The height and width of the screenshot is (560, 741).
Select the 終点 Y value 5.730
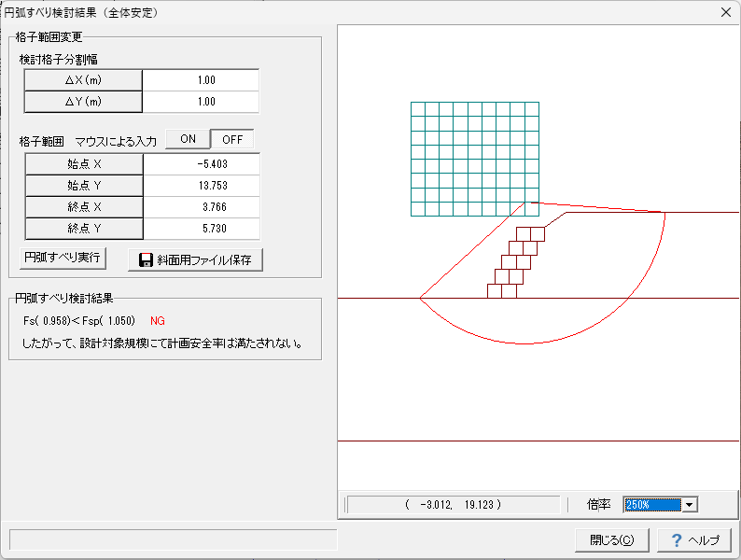(x=201, y=229)
